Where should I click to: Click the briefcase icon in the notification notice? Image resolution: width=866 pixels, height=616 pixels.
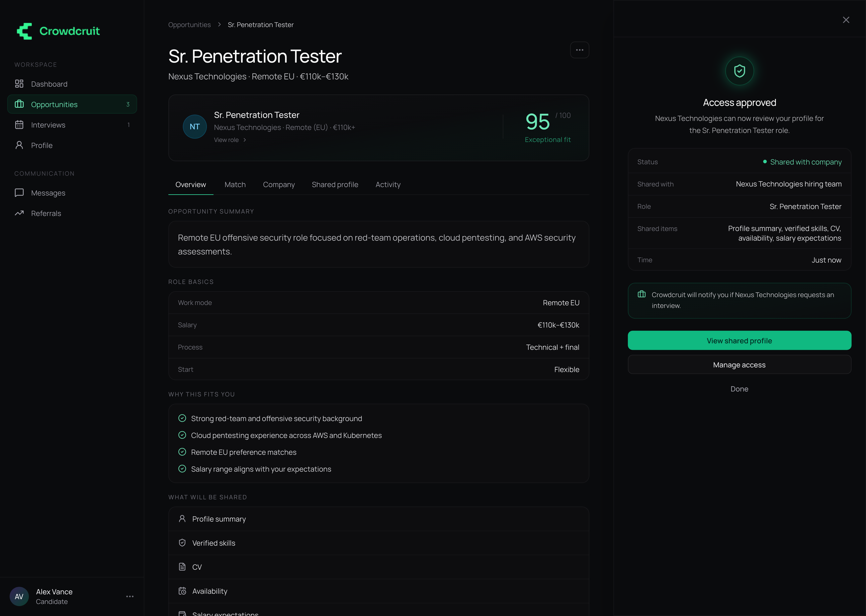pyautogui.click(x=641, y=294)
